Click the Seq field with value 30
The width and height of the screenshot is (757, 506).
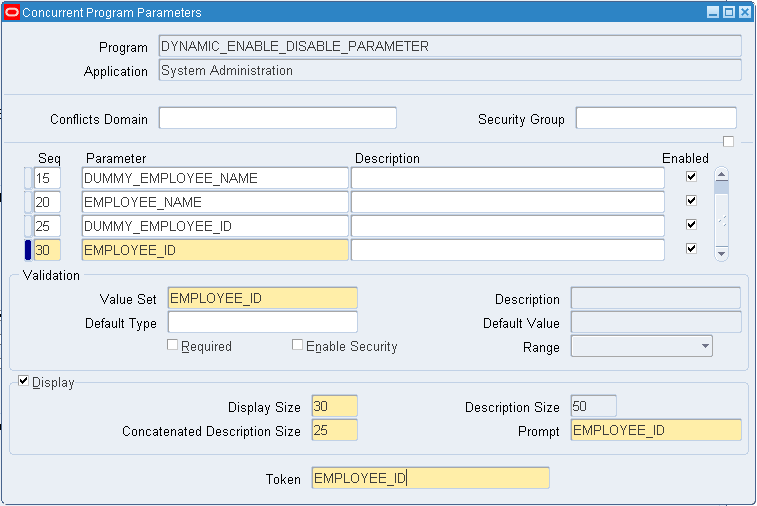[x=47, y=251]
